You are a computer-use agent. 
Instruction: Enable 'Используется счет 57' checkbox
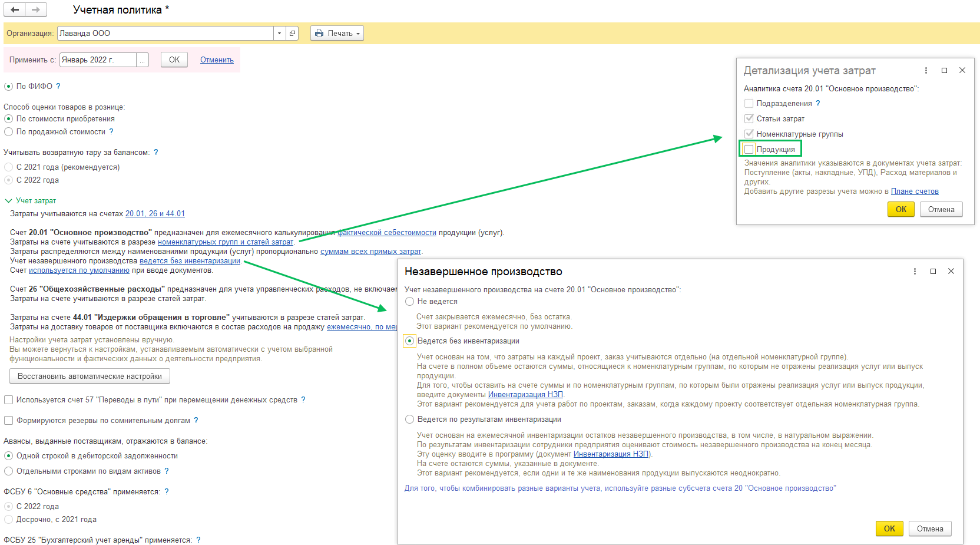tap(9, 399)
